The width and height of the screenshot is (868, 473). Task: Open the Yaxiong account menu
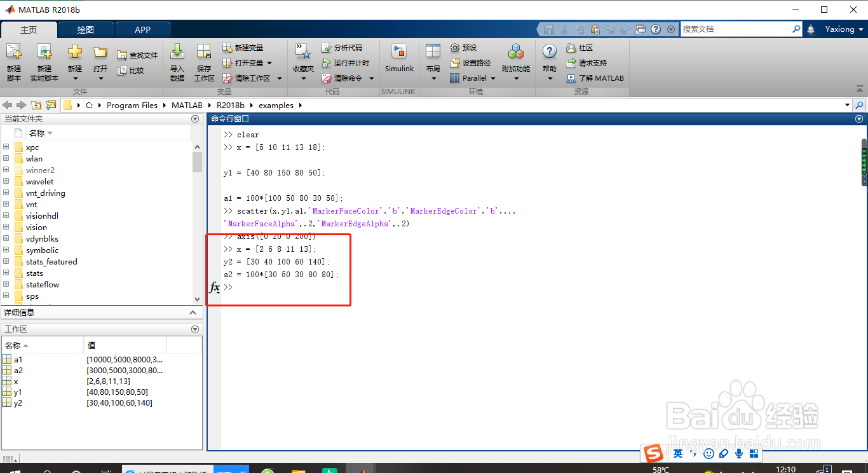point(844,29)
